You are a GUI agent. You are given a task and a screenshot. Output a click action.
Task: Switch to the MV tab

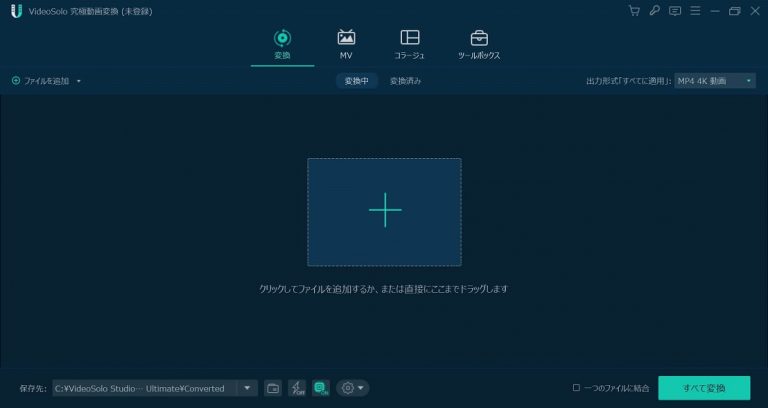[346, 44]
